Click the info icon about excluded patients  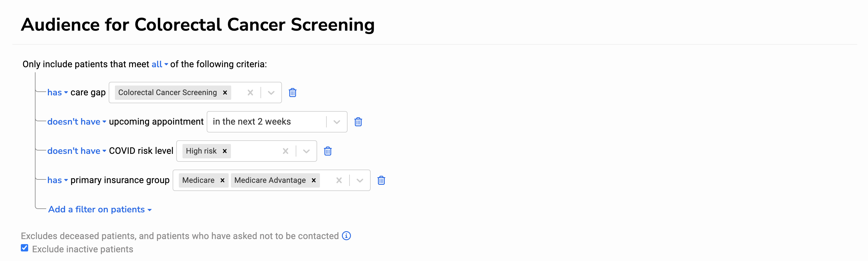click(346, 236)
